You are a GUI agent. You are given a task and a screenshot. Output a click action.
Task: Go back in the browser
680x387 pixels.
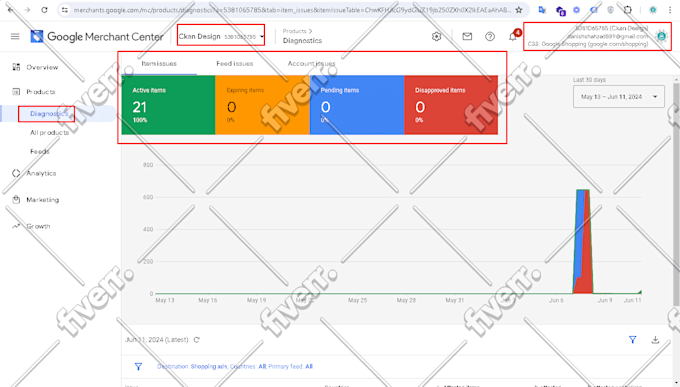(x=10, y=10)
